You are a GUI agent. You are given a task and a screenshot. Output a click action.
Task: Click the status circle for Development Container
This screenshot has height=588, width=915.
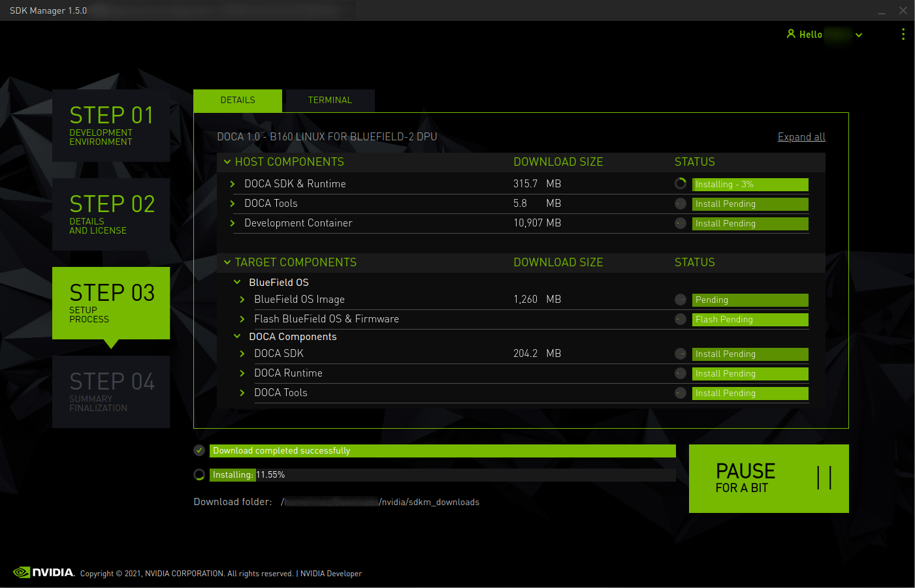tap(681, 223)
